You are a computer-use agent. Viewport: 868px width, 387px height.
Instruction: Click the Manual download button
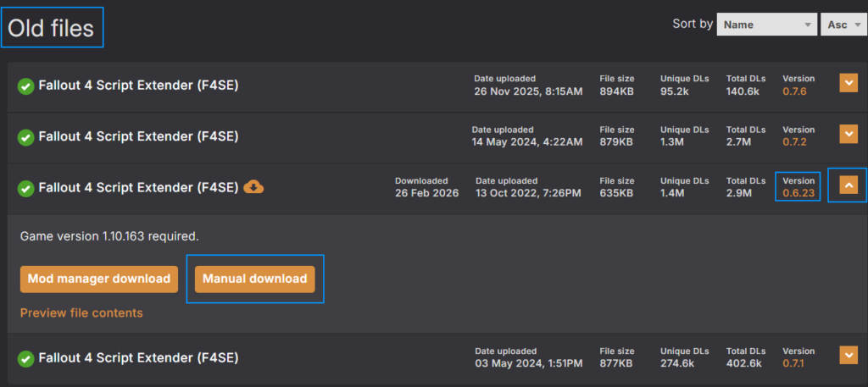[x=254, y=279]
